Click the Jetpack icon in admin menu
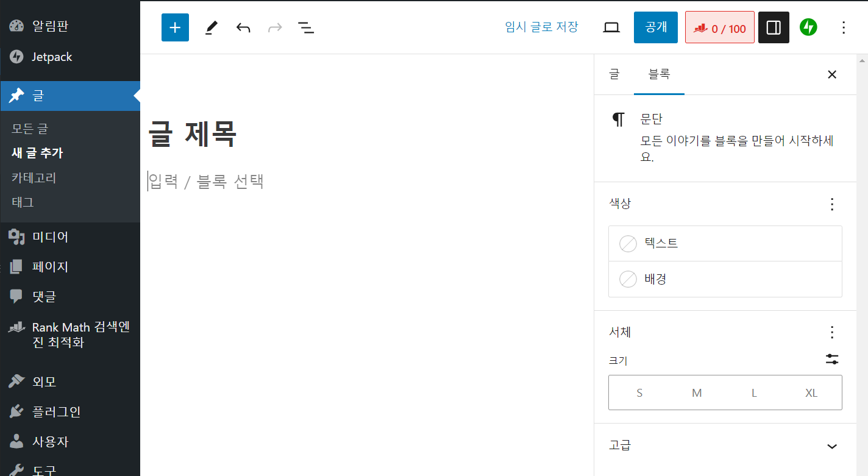The height and width of the screenshot is (476, 868). point(16,57)
